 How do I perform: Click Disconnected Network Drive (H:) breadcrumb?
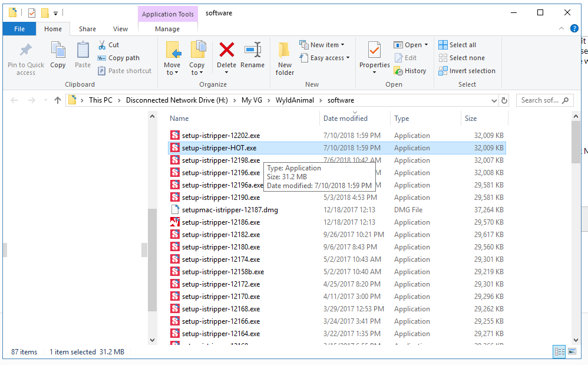click(x=177, y=100)
